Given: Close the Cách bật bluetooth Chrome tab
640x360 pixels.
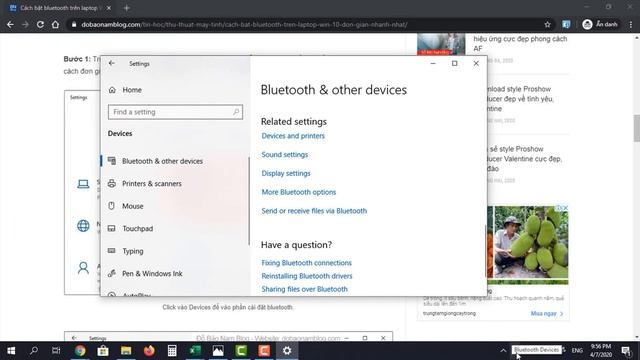Looking at the screenshot, I should (x=109, y=8).
